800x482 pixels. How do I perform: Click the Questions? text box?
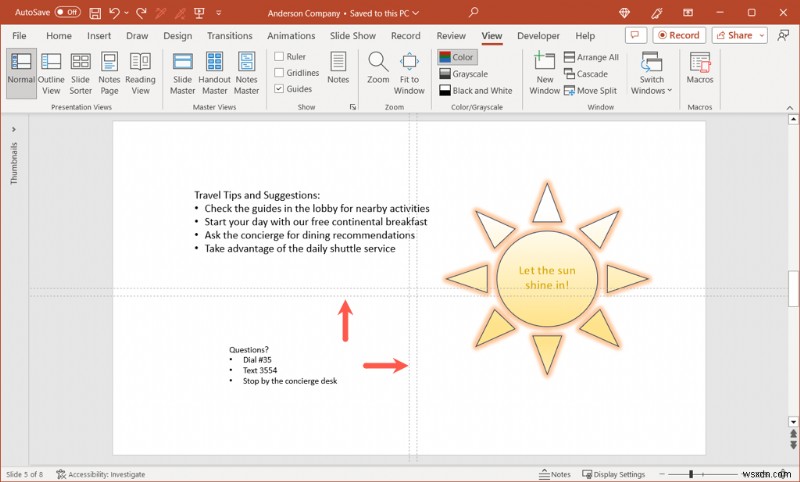283,365
